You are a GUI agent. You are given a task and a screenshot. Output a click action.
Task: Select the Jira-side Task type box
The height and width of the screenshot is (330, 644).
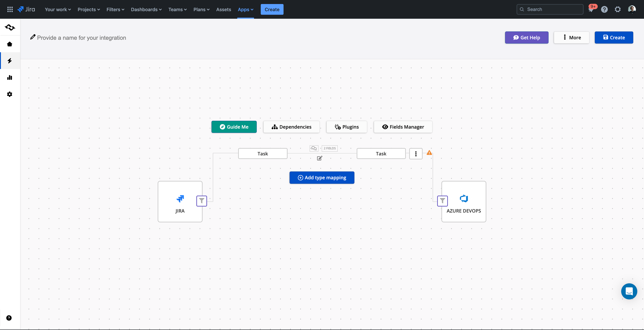click(x=263, y=154)
